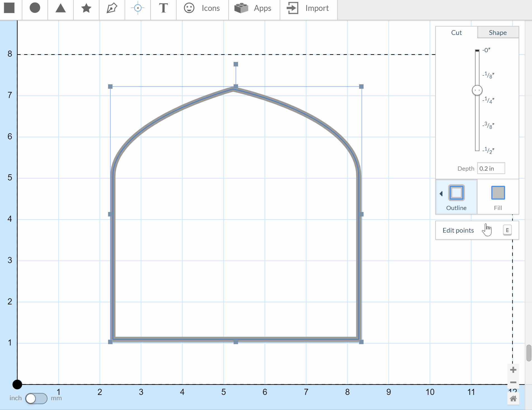
Task: Select the Text tool
Action: click(163, 8)
